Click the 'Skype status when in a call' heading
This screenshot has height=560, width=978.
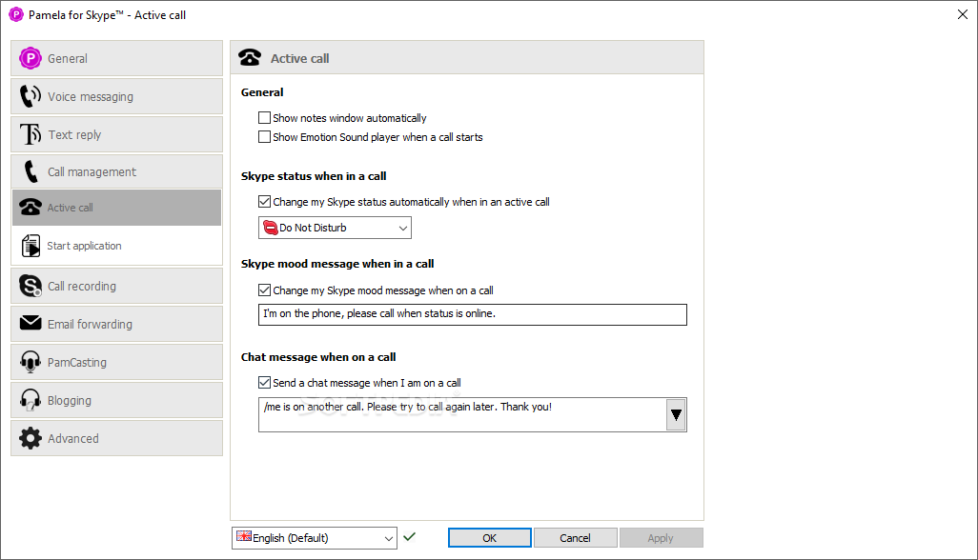314,175
